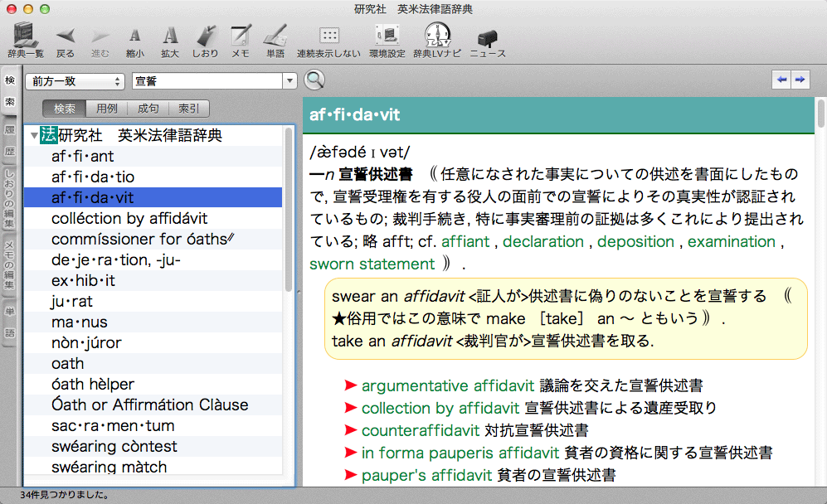Screen dimensions: 827x504
Task: Follow the examination cross-reference link
Action: tap(732, 241)
